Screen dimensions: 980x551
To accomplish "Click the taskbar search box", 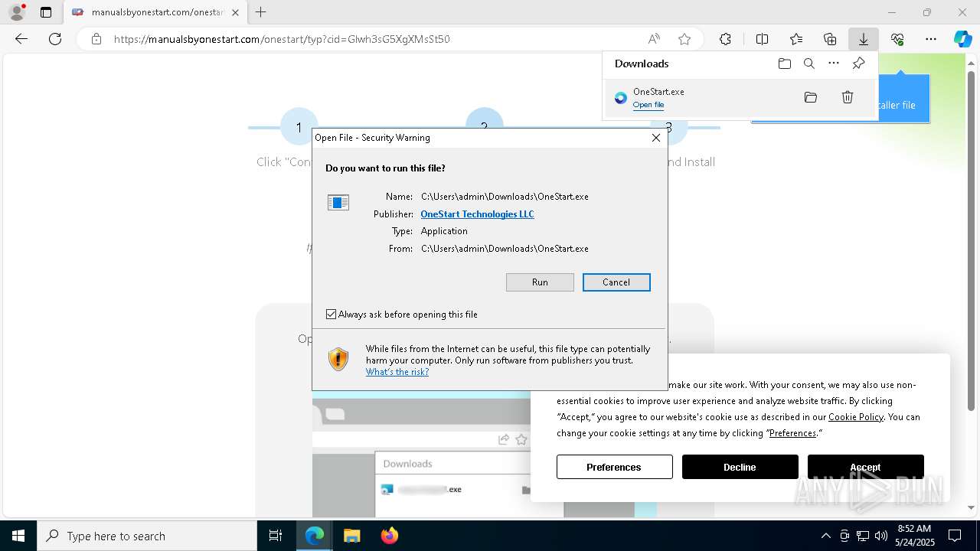I will (147, 536).
